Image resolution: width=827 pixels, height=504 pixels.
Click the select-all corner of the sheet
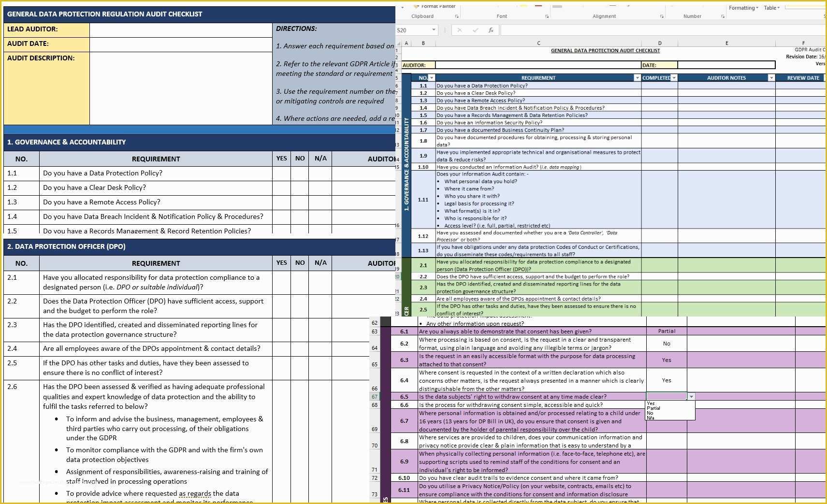(x=399, y=43)
